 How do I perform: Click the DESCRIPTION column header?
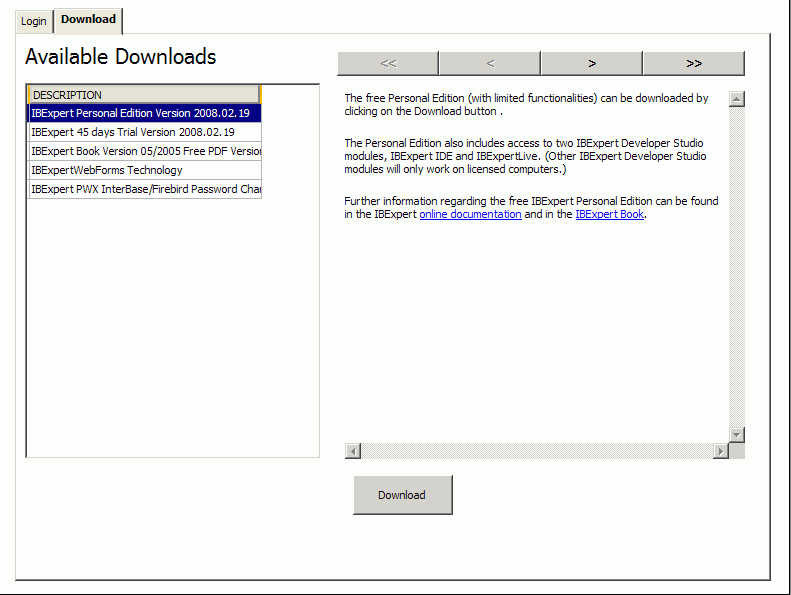coord(145,95)
